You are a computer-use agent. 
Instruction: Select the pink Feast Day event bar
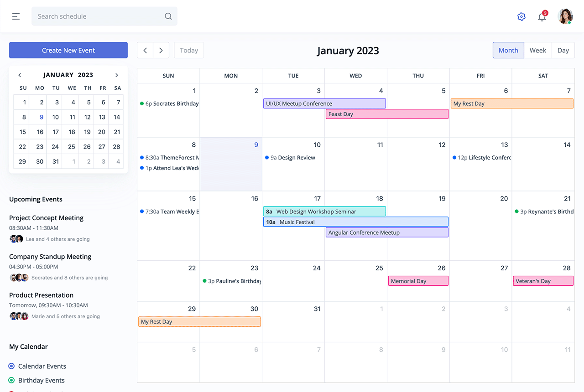pos(387,114)
